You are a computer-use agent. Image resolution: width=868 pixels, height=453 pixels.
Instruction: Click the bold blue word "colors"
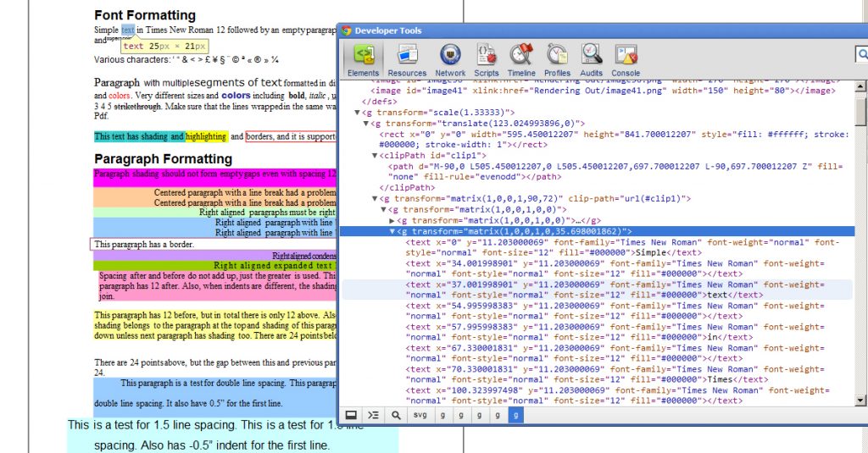(236, 95)
